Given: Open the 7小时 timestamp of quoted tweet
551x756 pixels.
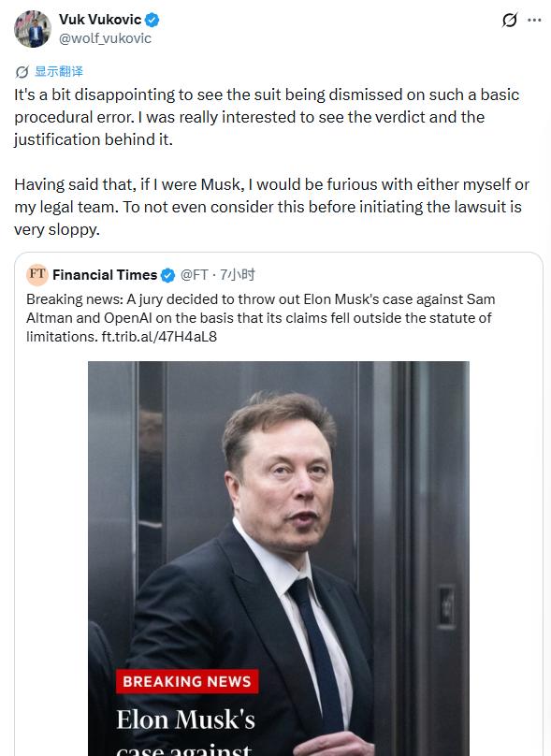Looking at the screenshot, I should tap(238, 275).
